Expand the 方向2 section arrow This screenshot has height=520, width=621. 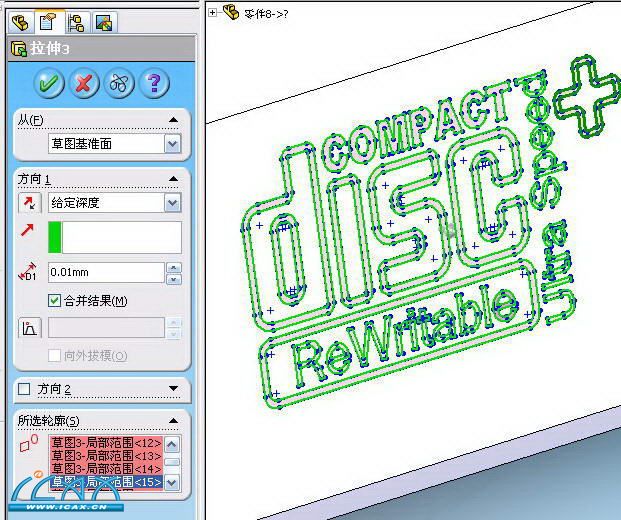click(173, 388)
